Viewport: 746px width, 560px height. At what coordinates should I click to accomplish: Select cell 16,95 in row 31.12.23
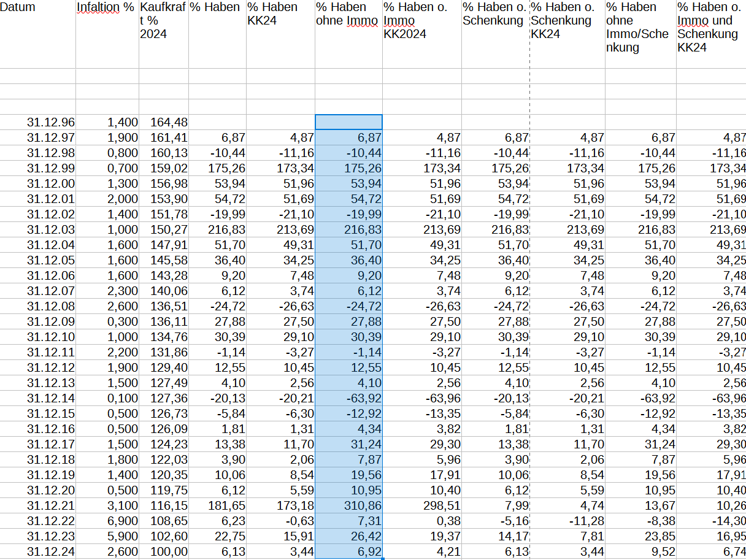click(711, 536)
